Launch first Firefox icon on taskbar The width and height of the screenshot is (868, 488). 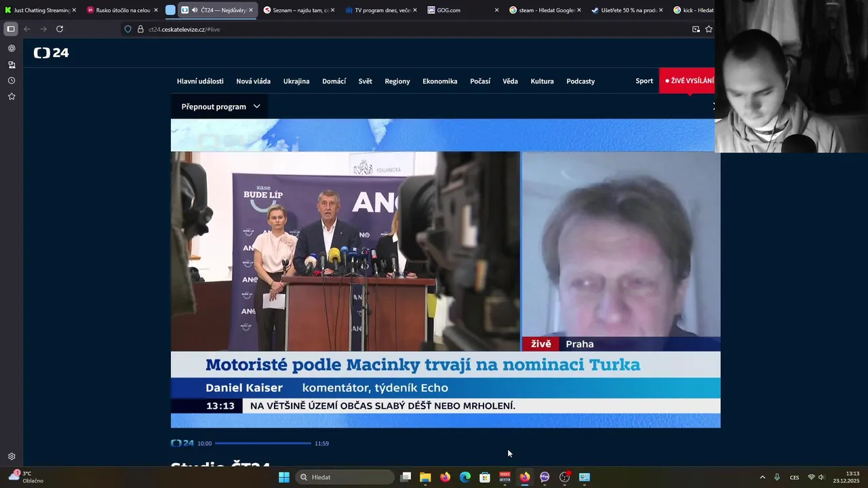coord(445,477)
